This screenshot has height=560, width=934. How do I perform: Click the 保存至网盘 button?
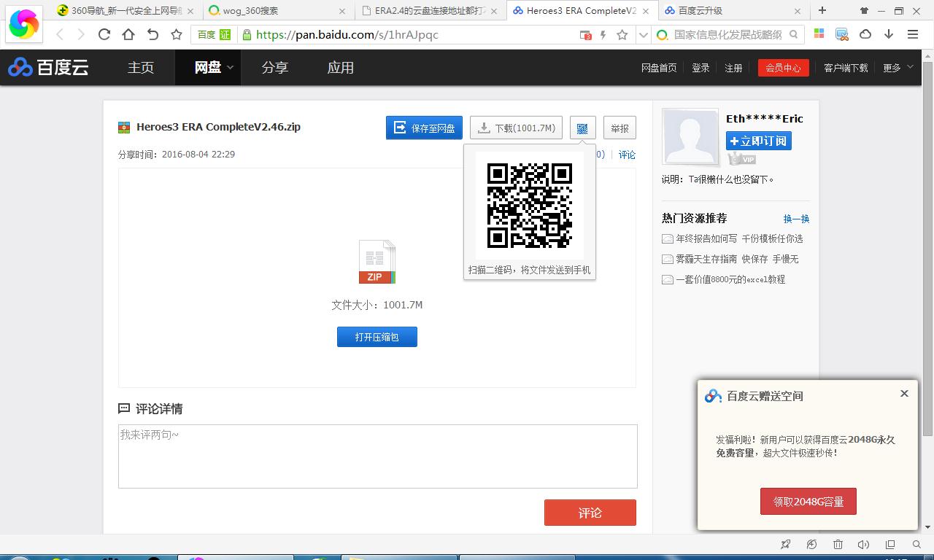(424, 128)
